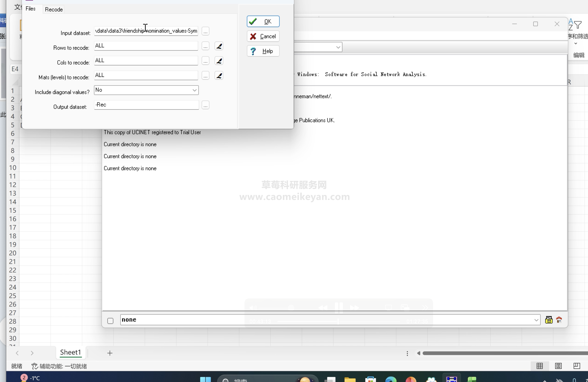Browse for the input dataset file
Viewport: 588px width, 382px height.
205,31
